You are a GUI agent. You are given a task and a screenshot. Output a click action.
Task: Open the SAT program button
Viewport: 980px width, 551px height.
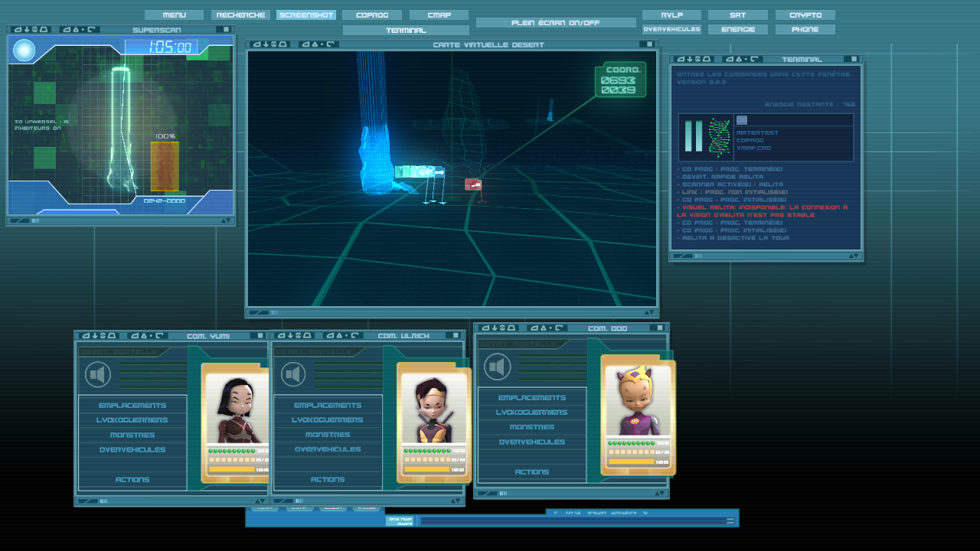(738, 15)
